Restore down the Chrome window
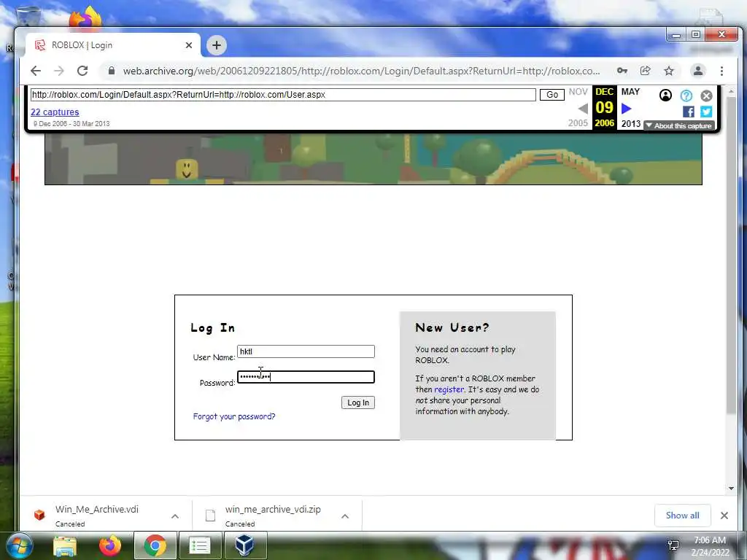Viewport: 747px width, 560px height. 695,35
